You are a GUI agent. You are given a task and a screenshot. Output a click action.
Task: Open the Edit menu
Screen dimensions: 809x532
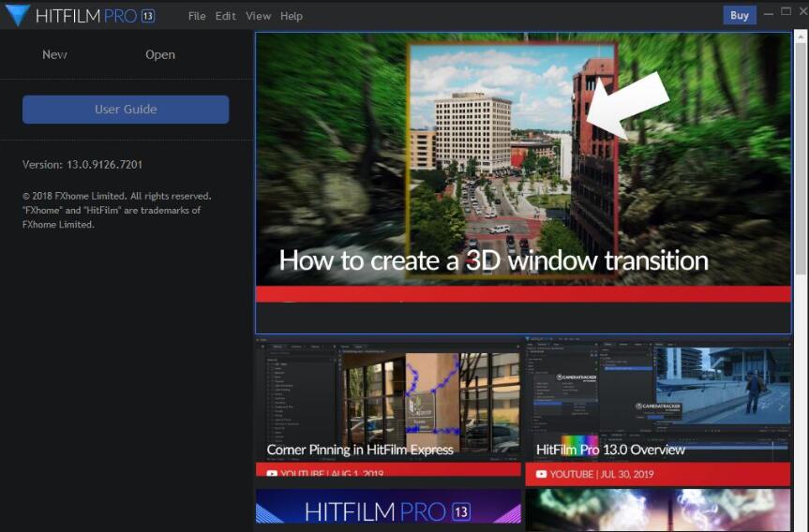point(226,16)
